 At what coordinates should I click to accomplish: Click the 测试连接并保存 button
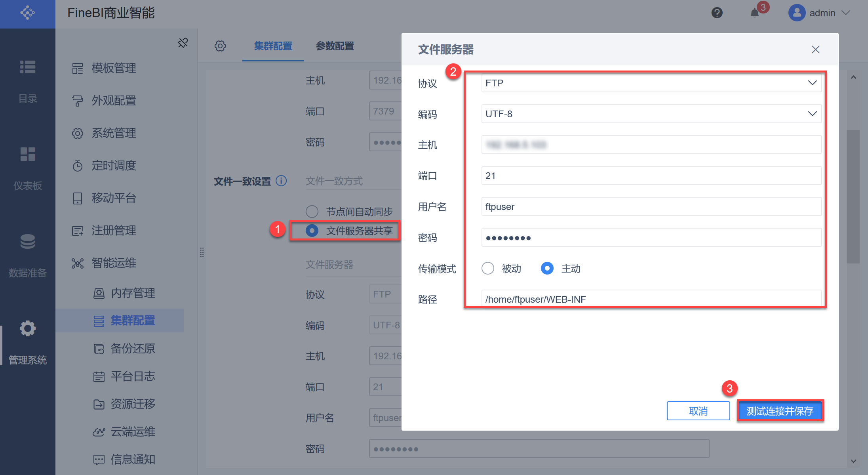[780, 411]
